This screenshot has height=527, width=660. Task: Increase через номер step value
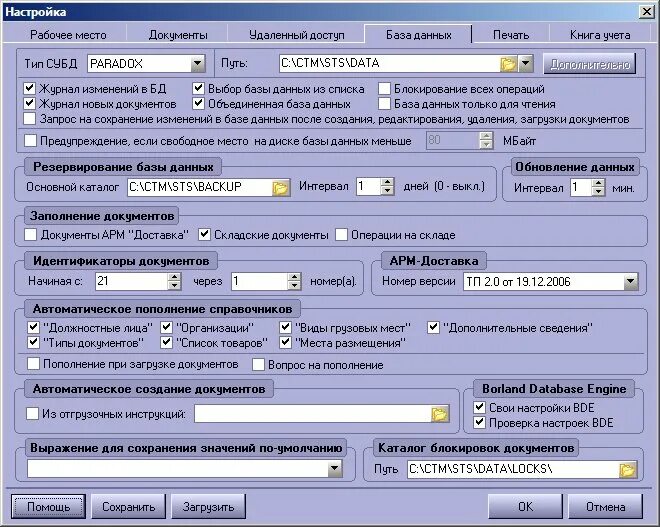[x=295, y=277]
